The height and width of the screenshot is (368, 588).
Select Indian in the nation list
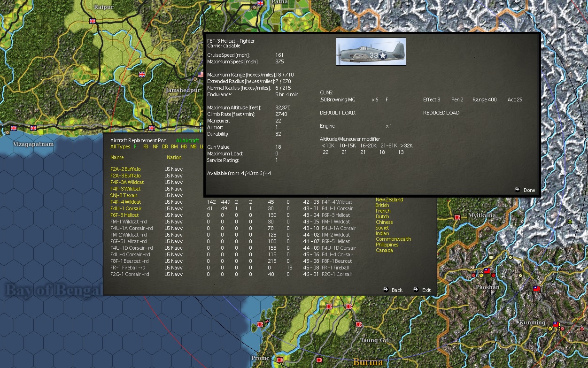tap(382, 233)
